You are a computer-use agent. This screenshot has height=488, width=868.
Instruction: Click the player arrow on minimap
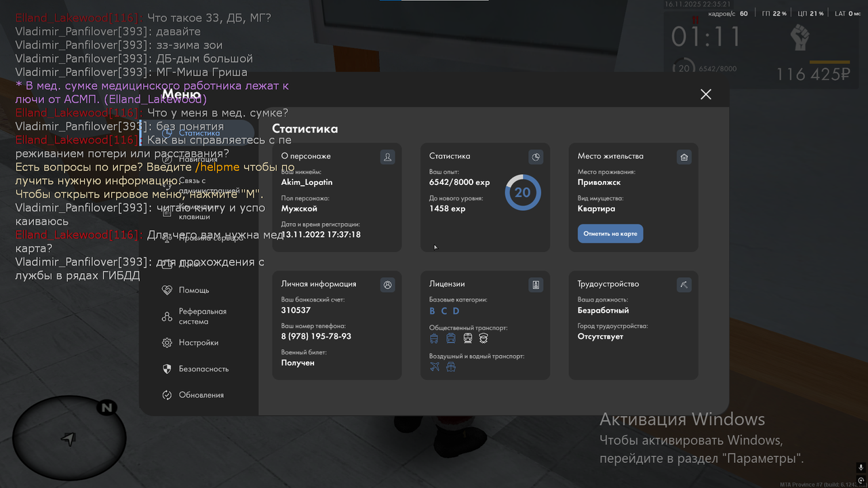68,440
